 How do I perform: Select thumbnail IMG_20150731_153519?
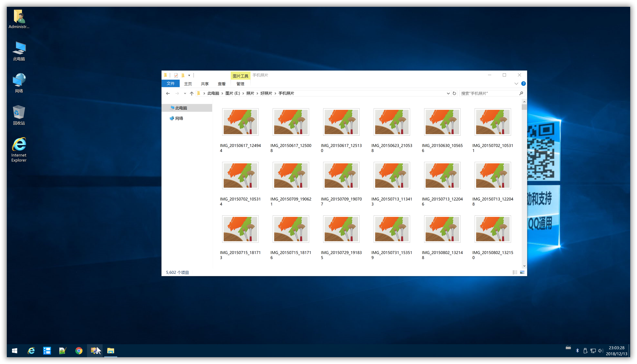coord(392,229)
